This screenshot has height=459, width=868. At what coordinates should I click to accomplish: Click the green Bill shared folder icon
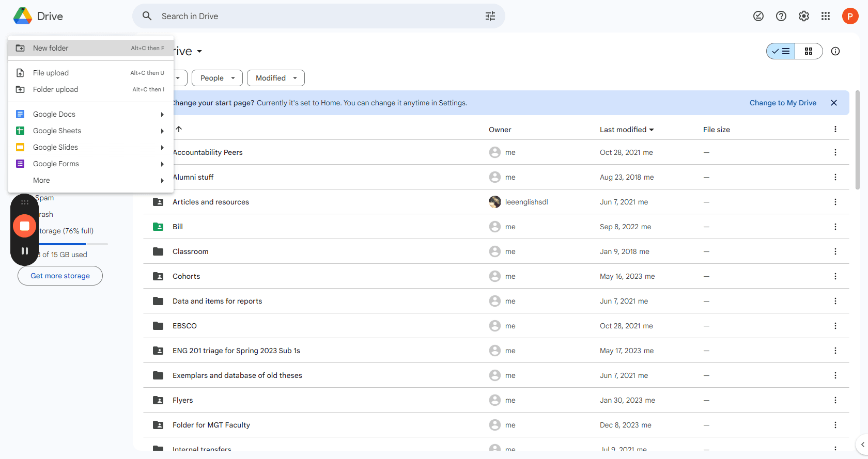coord(158,227)
